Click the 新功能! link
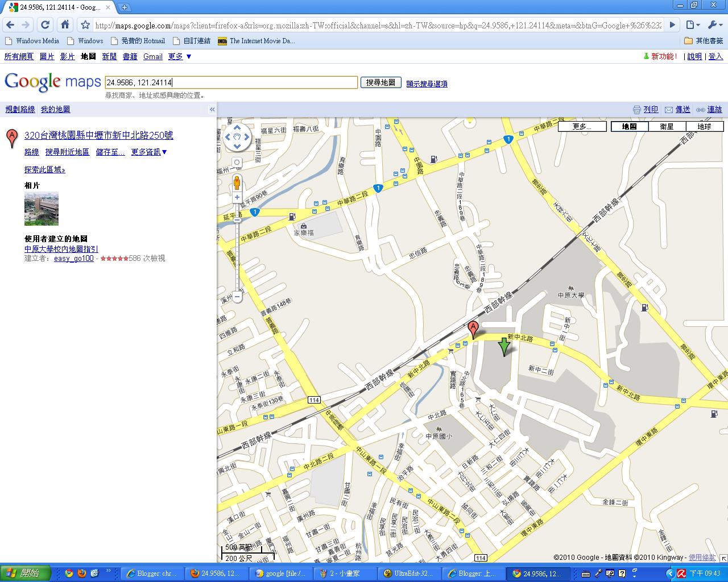Image resolution: width=728 pixels, height=582 pixels. coord(664,56)
